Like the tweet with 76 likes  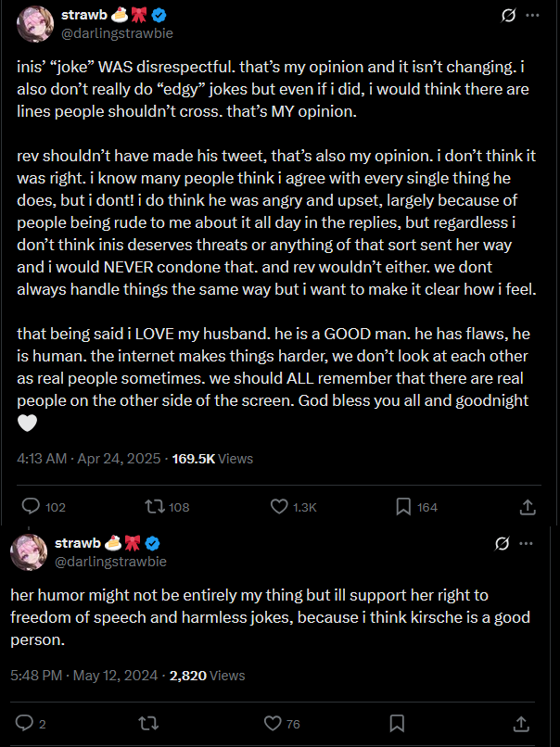tap(273, 723)
